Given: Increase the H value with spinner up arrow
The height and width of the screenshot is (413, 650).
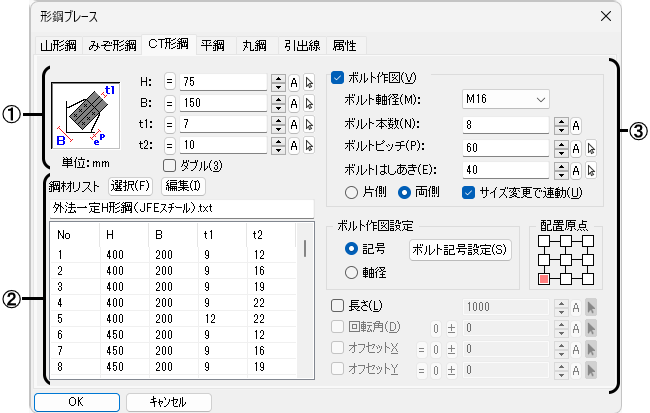Looking at the screenshot, I should [x=277, y=78].
